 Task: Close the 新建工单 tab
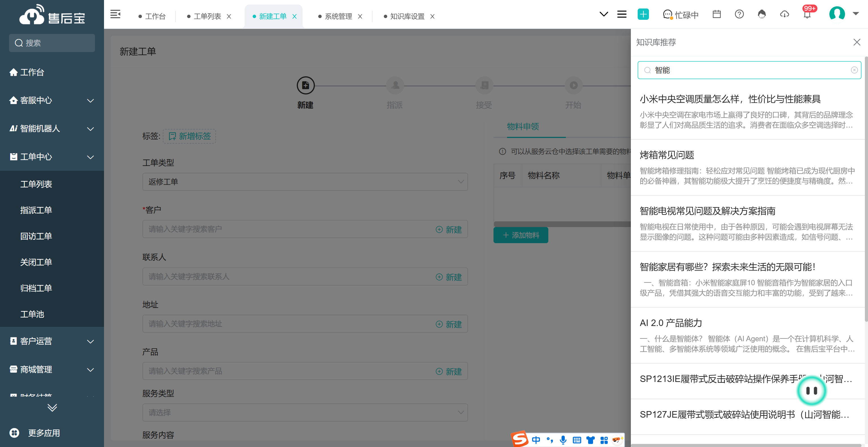click(x=294, y=16)
